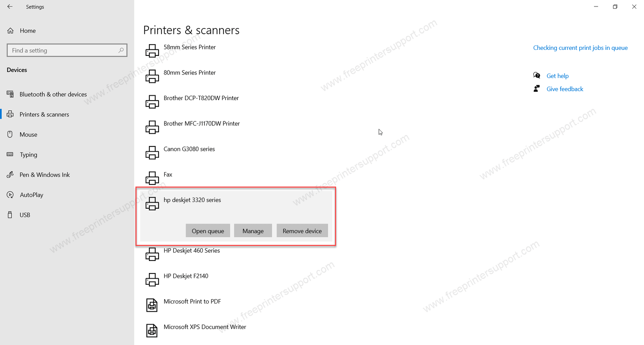The height and width of the screenshot is (345, 644).
Task: Select Microsoft Print to PDF text
Action: 192,302
